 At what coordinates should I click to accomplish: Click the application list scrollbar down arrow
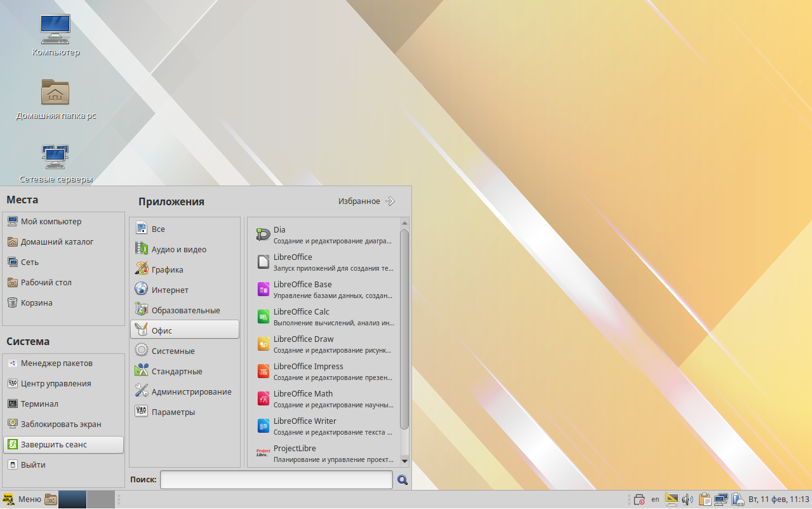(404, 461)
